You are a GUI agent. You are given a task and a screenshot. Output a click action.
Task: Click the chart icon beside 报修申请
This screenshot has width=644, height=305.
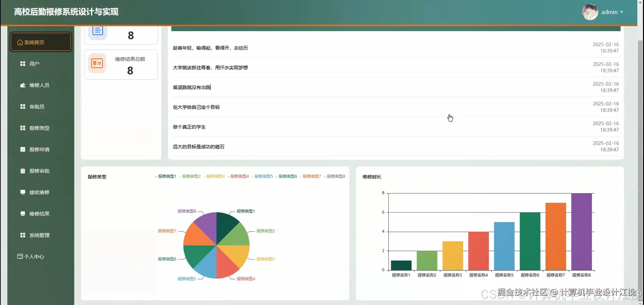tap(23, 149)
